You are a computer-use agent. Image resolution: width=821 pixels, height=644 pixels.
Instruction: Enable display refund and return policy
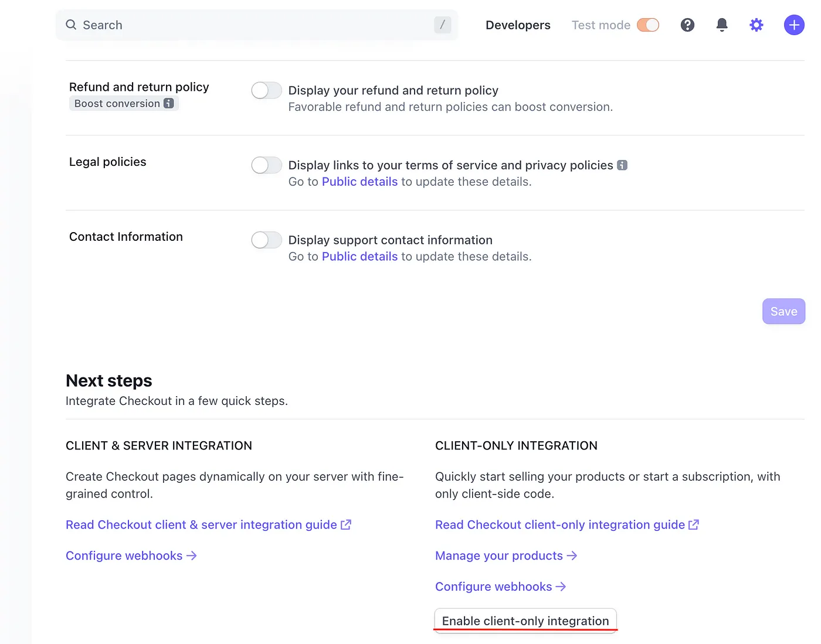266,90
